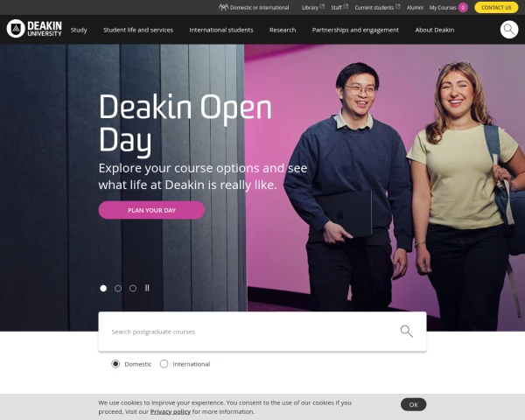Viewport: 525px width, 420px height.
Task: Visit the Alumni page
Action: point(415,7)
